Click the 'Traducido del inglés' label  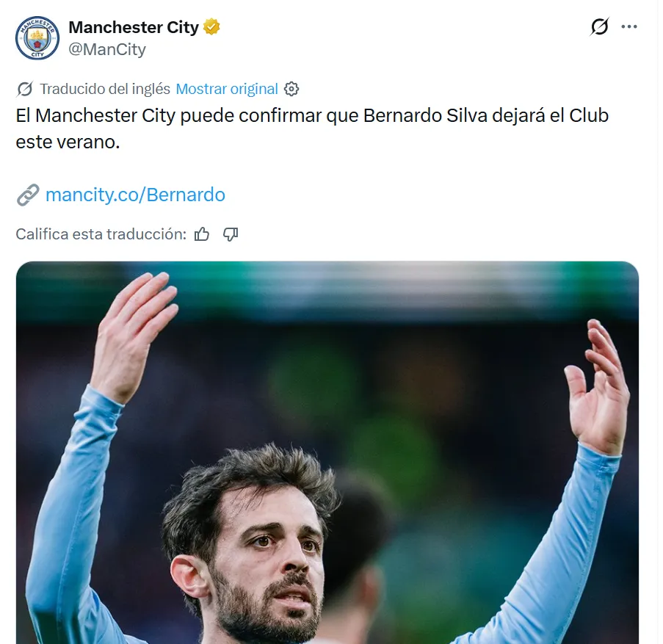point(105,89)
